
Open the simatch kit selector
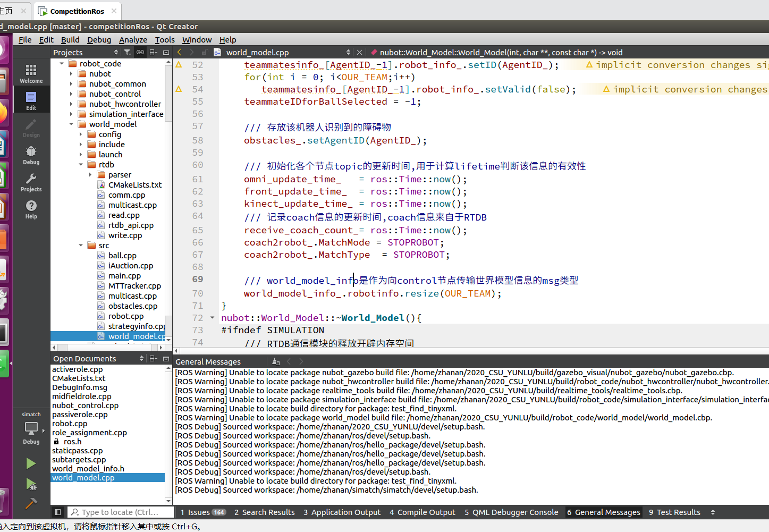pos(31,428)
